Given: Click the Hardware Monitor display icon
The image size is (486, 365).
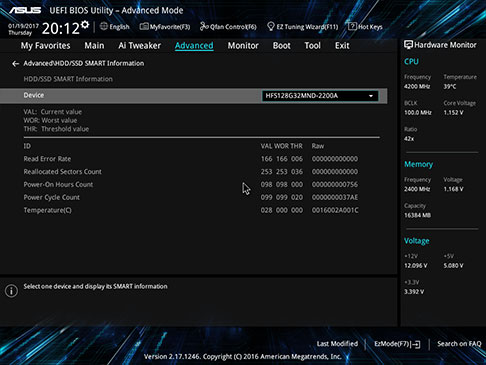Looking at the screenshot, I should (408, 45).
